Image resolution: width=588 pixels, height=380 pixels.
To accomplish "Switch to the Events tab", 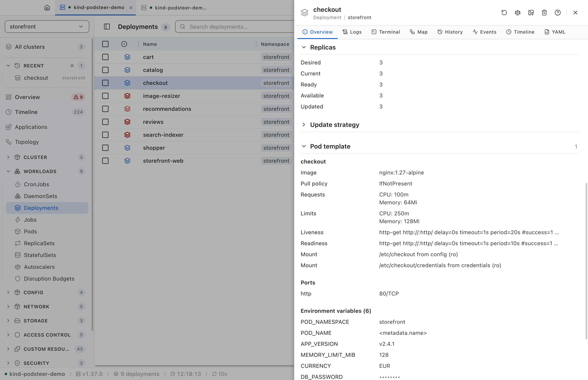I will (484, 32).
